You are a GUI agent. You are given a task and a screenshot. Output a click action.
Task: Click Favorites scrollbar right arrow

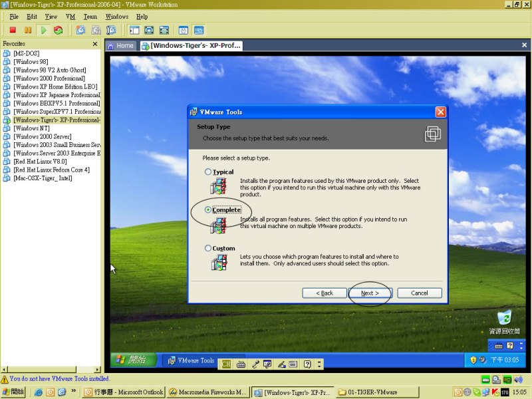click(98, 370)
